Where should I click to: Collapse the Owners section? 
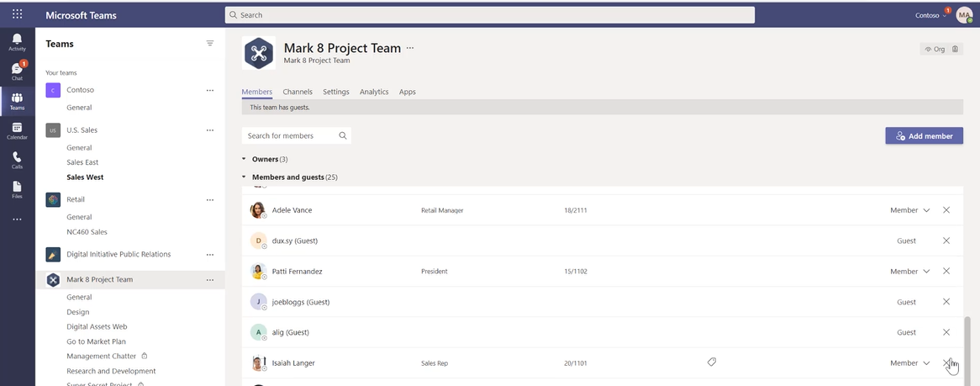(x=245, y=160)
